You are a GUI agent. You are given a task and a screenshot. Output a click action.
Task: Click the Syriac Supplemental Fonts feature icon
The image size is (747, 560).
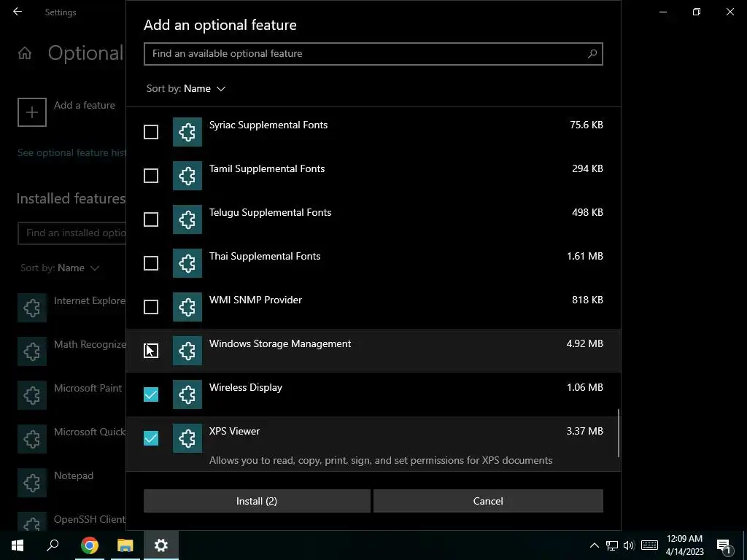pyautogui.click(x=187, y=132)
